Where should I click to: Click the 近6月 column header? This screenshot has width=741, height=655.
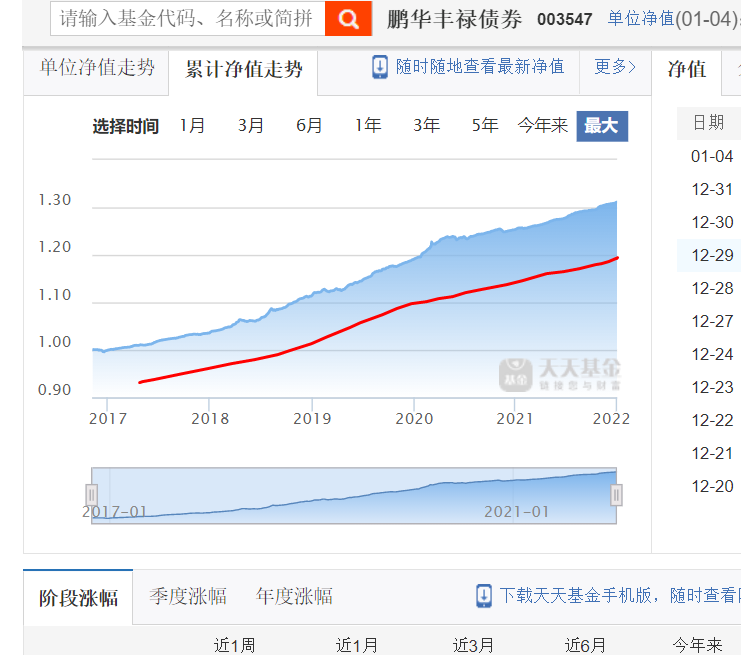[x=586, y=645]
